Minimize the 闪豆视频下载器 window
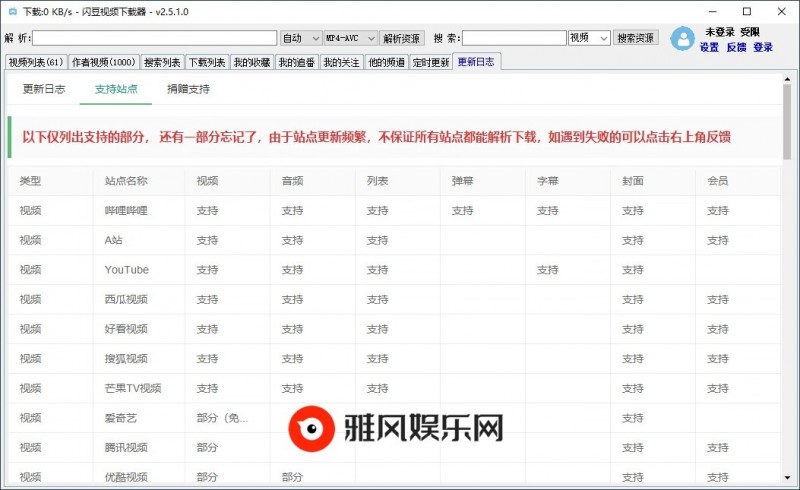Viewport: 800px width, 490px height. 713,11
